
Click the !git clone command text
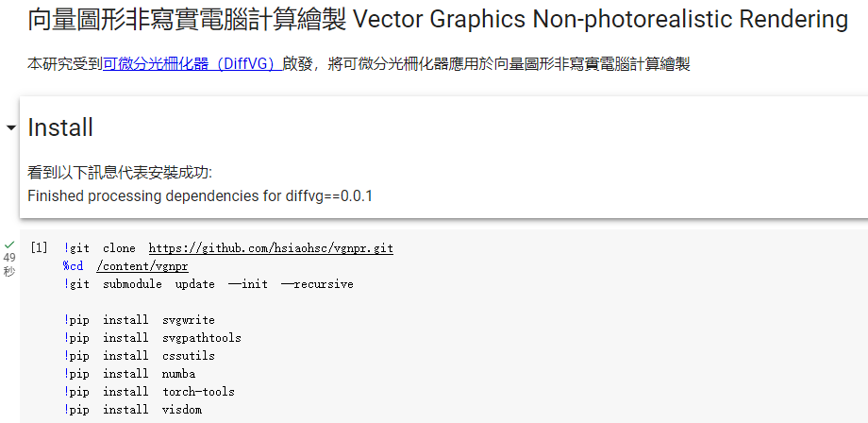[99, 248]
